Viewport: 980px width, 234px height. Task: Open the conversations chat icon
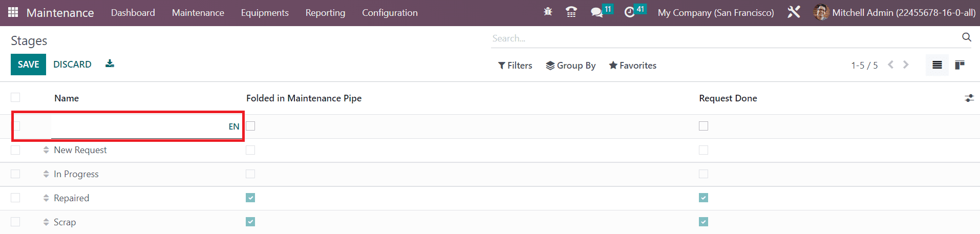(596, 12)
